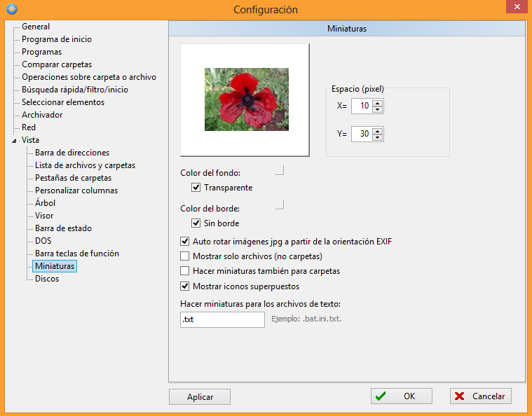
Task: Close the Configuración dialog
Action: [x=517, y=7]
